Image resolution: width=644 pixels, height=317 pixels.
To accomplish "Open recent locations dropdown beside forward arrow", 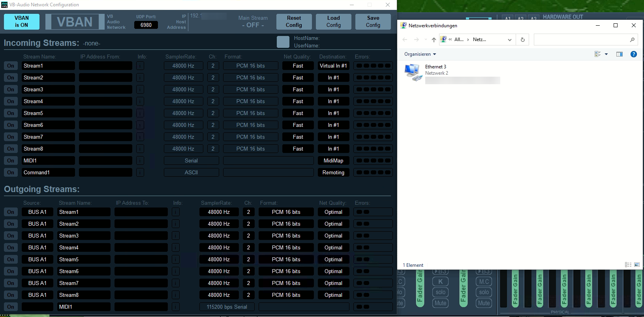I will [x=425, y=40].
